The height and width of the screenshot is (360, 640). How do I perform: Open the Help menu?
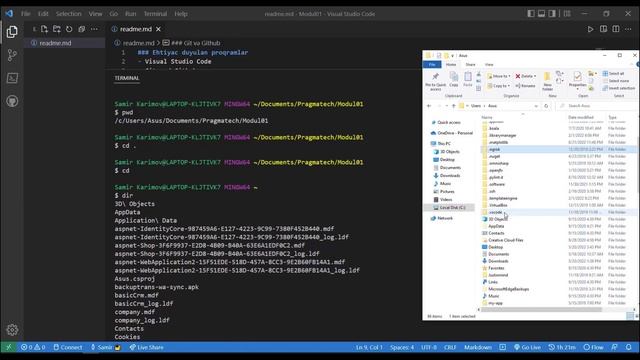181,13
